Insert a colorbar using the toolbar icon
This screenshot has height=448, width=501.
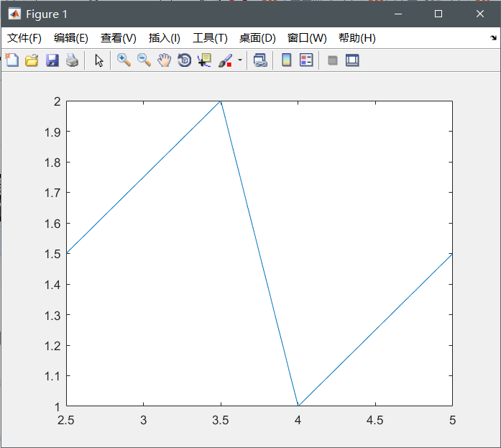[286, 60]
